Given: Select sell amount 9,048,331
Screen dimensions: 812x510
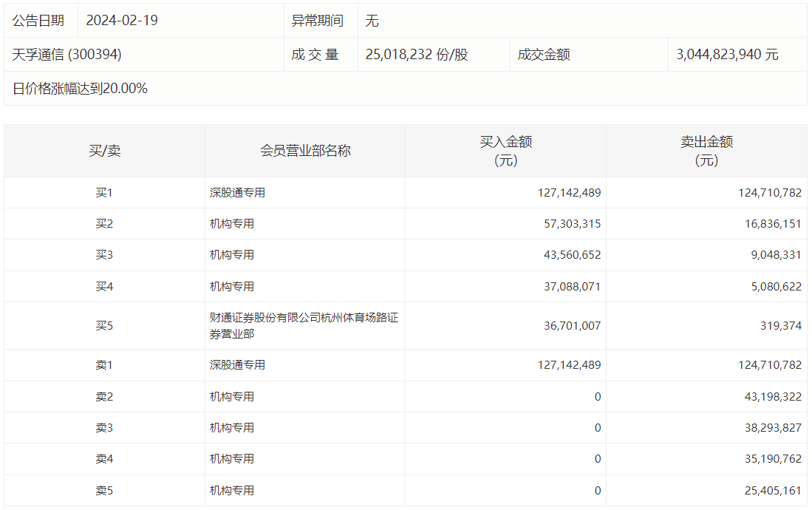Looking at the screenshot, I should coord(777,255).
